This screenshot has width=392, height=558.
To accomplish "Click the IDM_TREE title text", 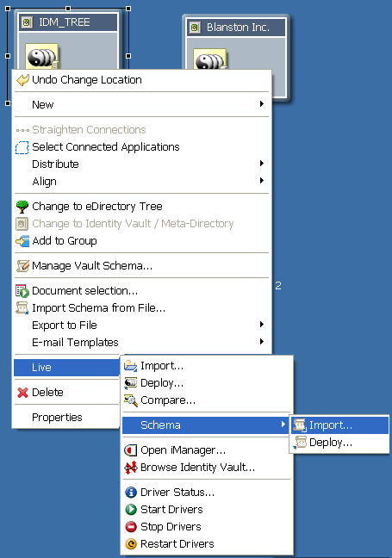I will [x=64, y=22].
